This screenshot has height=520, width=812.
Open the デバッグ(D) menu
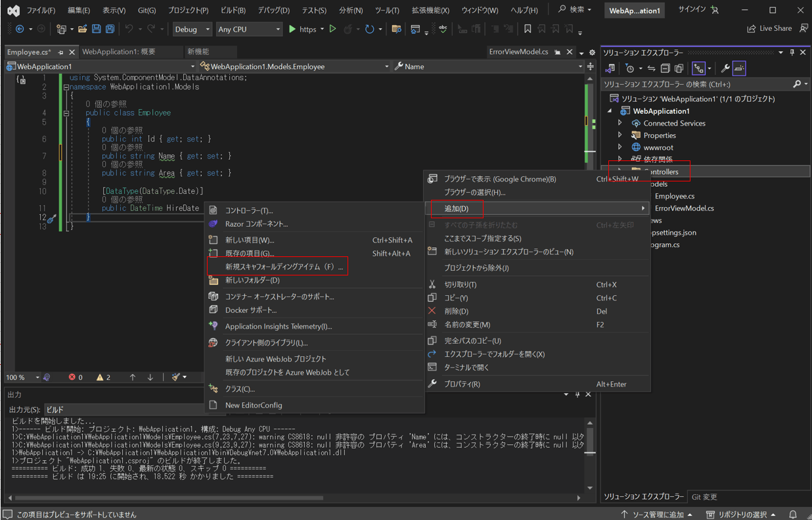click(273, 11)
